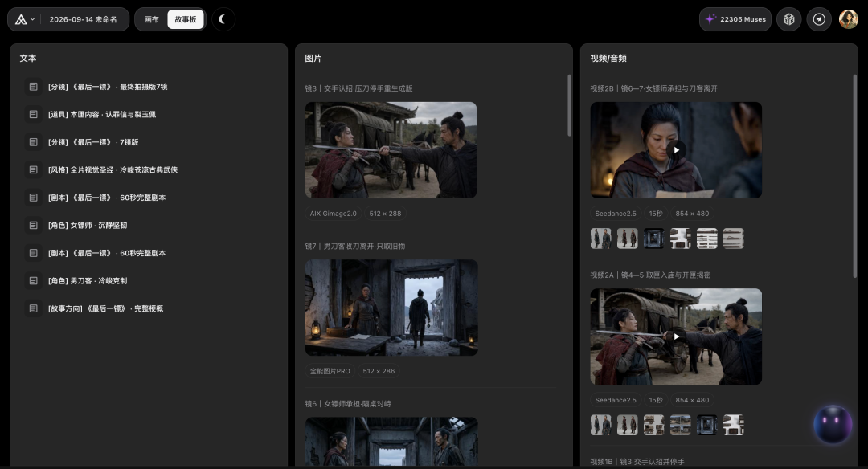Click the 全能图片PRO model tag
The height and width of the screenshot is (469, 868).
(330, 371)
